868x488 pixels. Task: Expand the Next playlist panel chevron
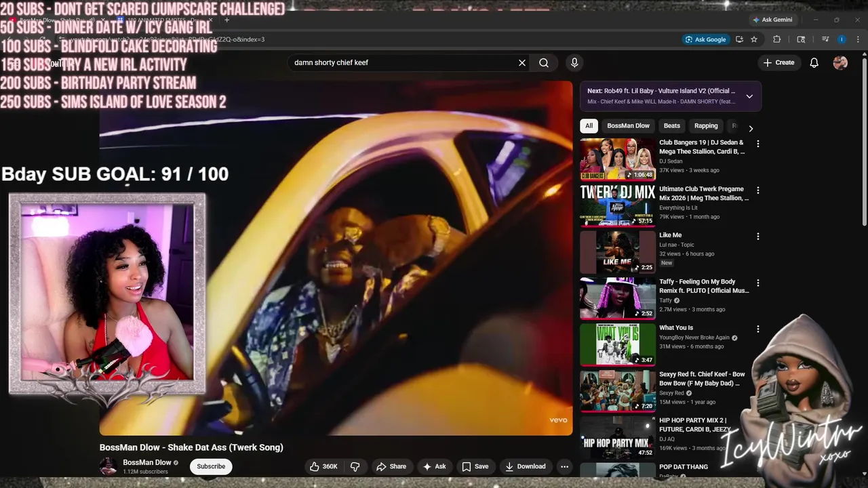749,96
